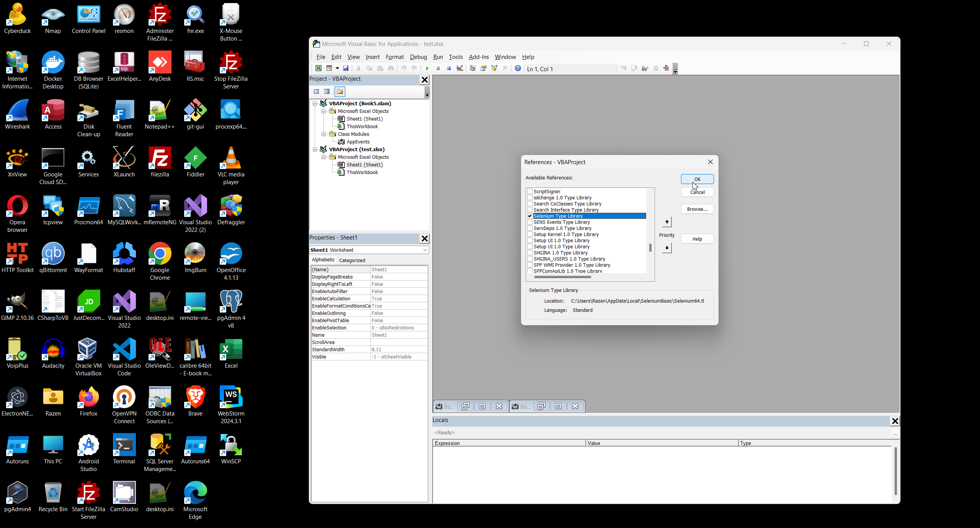Click the Design Mode toolbar icon
This screenshot has height=528, width=980.
coord(460,68)
